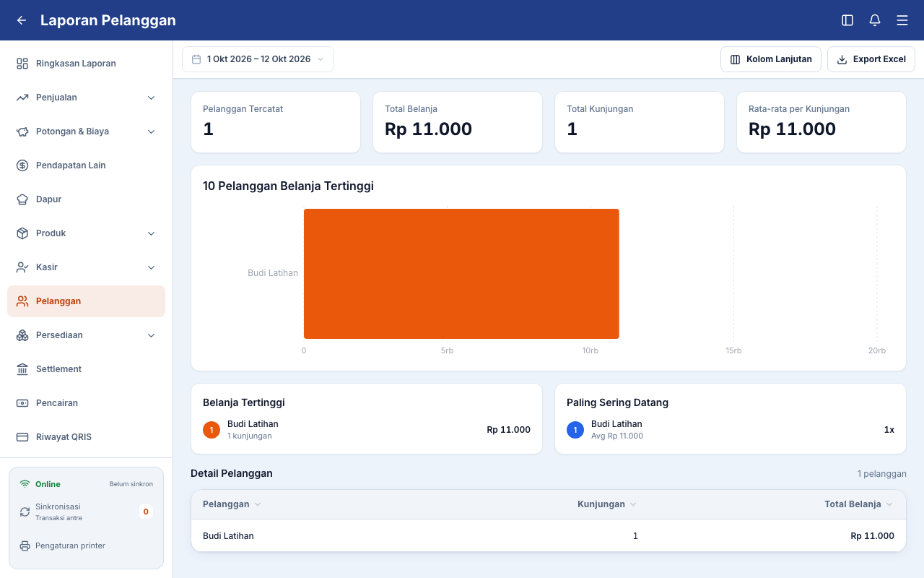Click the blue rank 1 badge
The height and width of the screenshot is (578, 924).
coord(575,430)
